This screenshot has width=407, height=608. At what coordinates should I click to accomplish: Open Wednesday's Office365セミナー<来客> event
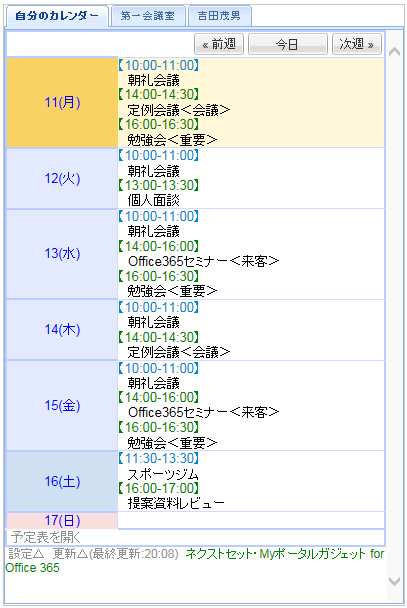click(x=204, y=261)
